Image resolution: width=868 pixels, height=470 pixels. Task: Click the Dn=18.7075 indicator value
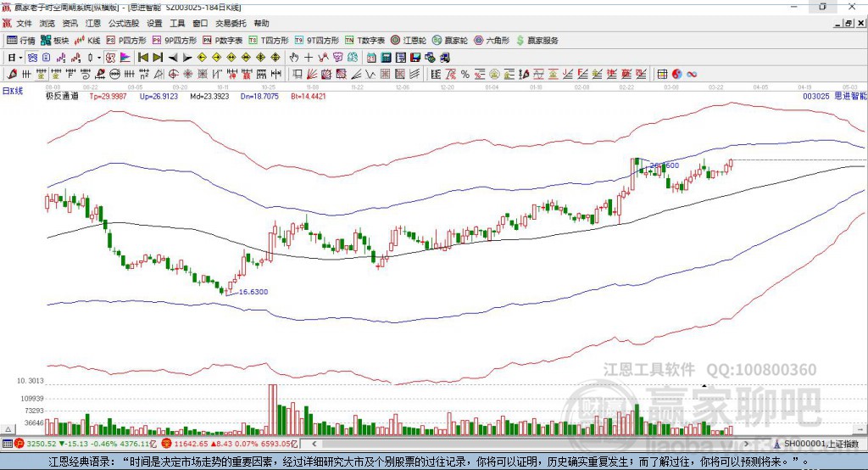click(259, 96)
